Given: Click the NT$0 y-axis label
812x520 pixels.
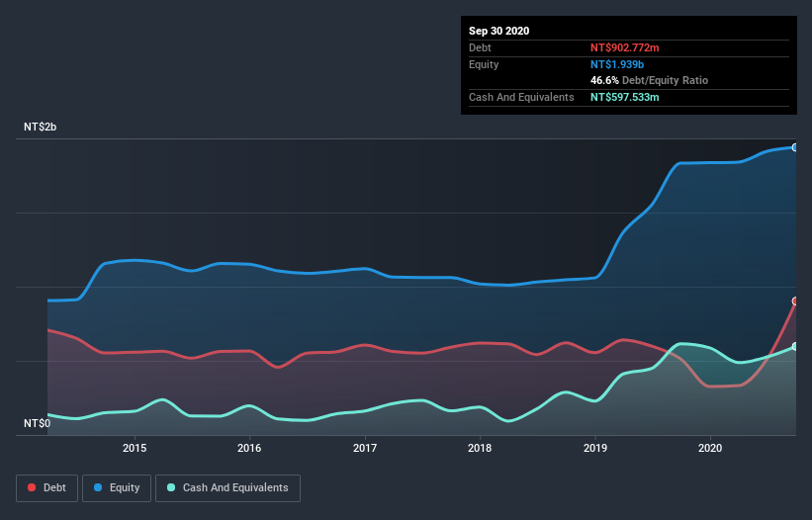Looking at the screenshot, I should pos(38,423).
